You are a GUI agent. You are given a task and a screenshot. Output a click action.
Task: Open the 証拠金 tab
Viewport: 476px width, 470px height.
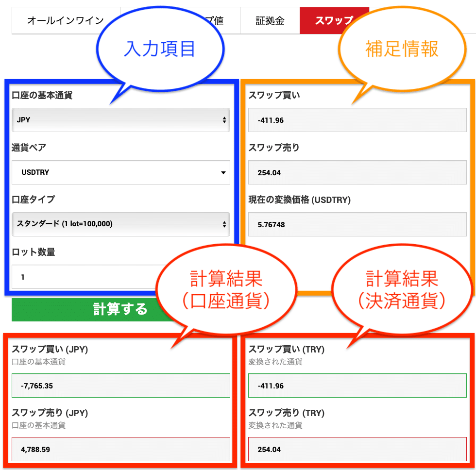pyautogui.click(x=270, y=20)
